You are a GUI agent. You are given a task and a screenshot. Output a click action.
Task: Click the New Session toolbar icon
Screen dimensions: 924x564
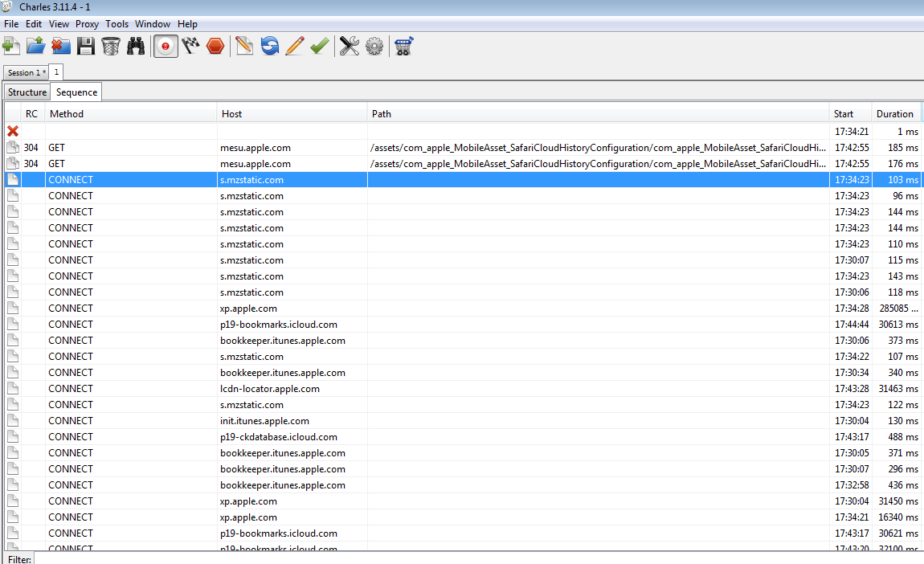[x=11, y=46]
